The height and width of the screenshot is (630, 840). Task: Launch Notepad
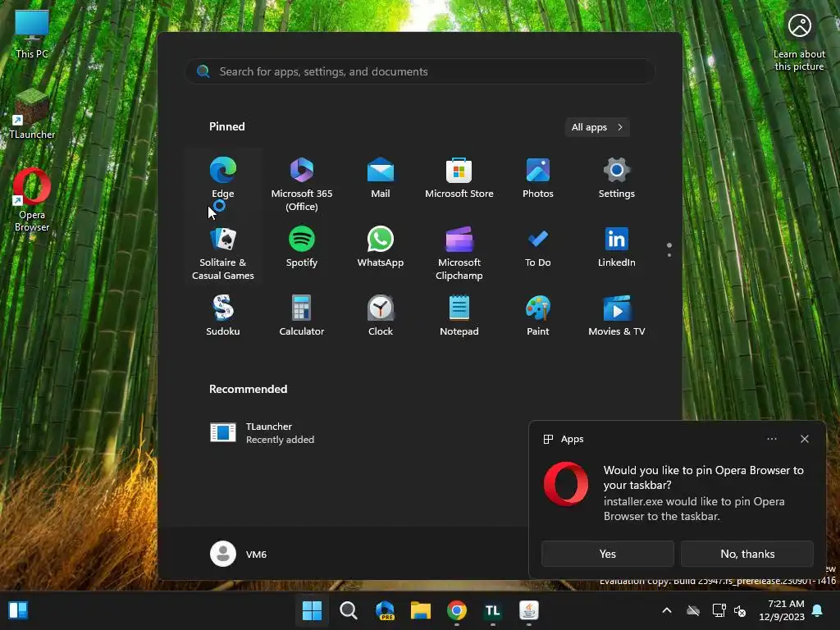point(459,316)
